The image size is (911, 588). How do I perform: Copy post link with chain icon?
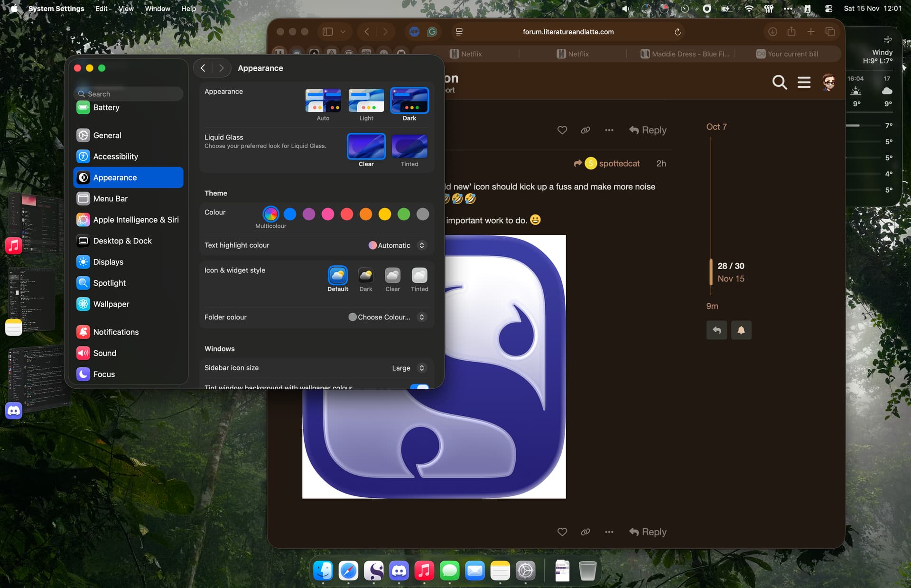click(586, 130)
